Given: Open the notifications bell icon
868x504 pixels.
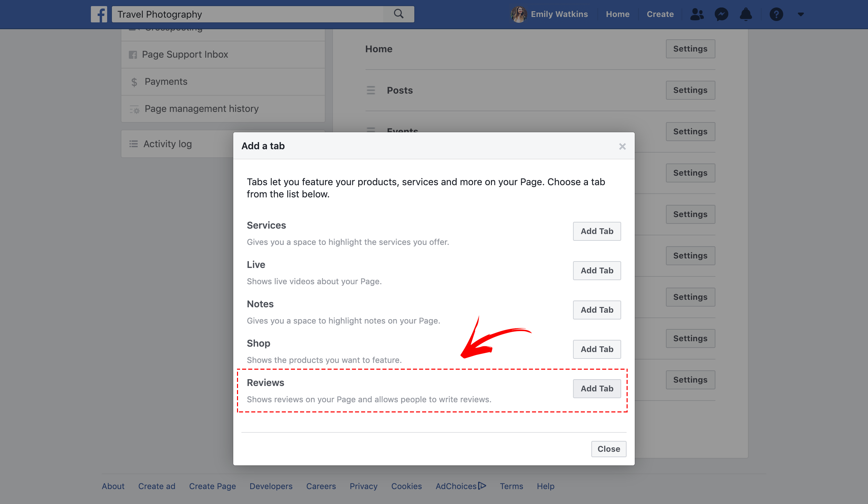Looking at the screenshot, I should (x=746, y=14).
